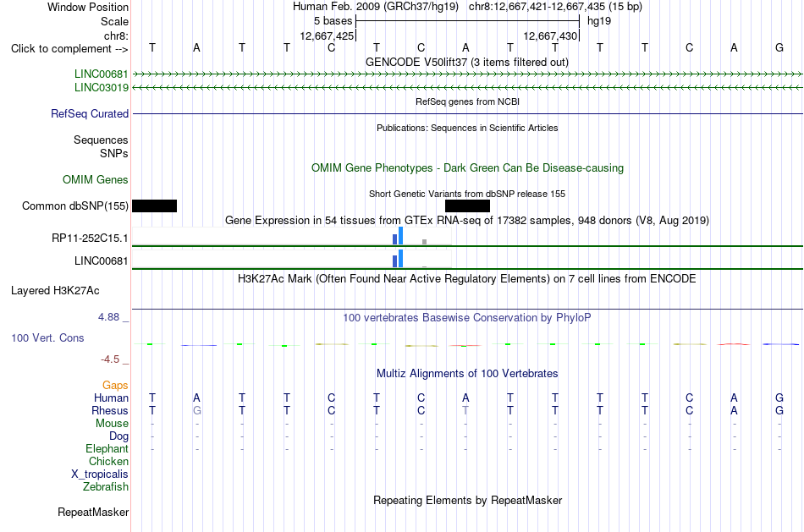The height and width of the screenshot is (532, 804).
Task: Open the RefSeq Curated track label
Action: click(89, 114)
